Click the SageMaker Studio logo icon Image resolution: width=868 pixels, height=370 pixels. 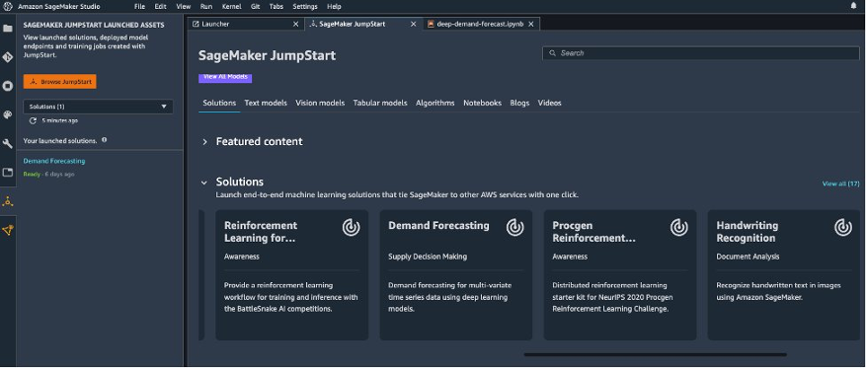[x=7, y=7]
